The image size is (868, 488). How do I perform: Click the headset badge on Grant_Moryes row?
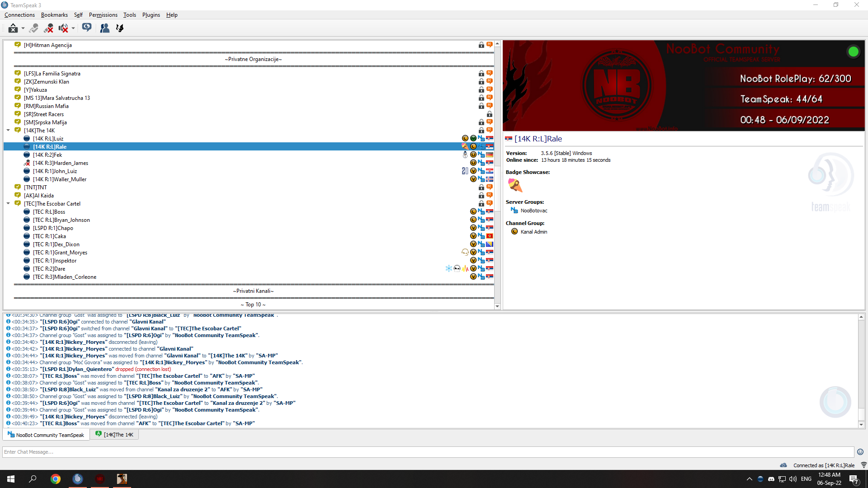point(465,252)
